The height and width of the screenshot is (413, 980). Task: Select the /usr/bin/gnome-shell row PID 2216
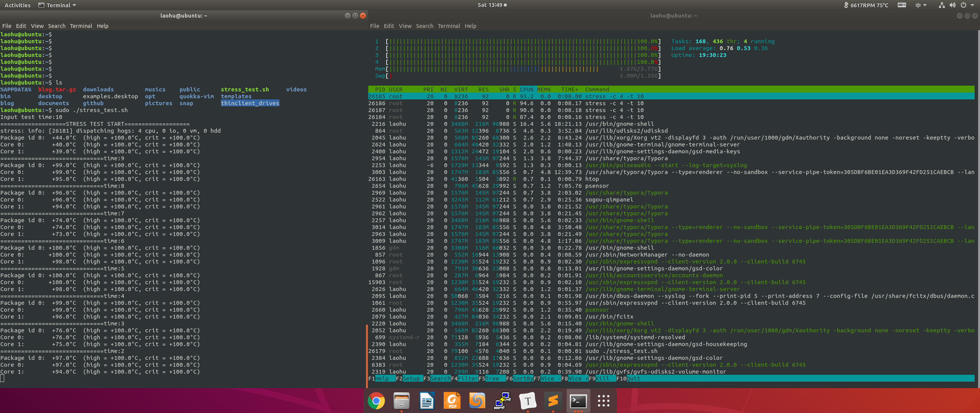tap(671, 124)
